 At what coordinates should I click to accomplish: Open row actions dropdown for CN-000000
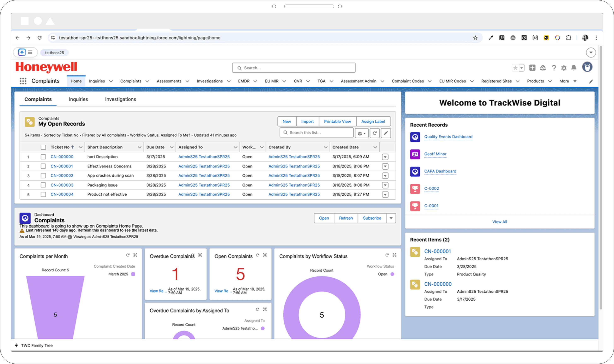(385, 157)
